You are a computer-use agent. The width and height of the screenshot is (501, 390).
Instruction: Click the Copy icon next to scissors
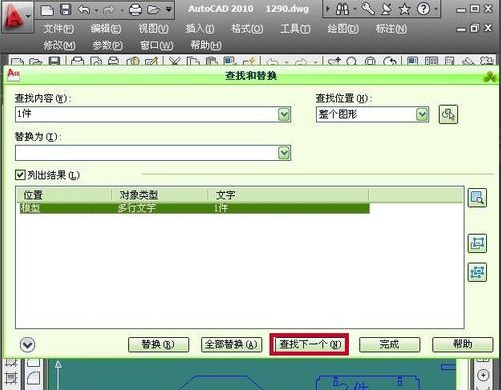tap(193, 61)
